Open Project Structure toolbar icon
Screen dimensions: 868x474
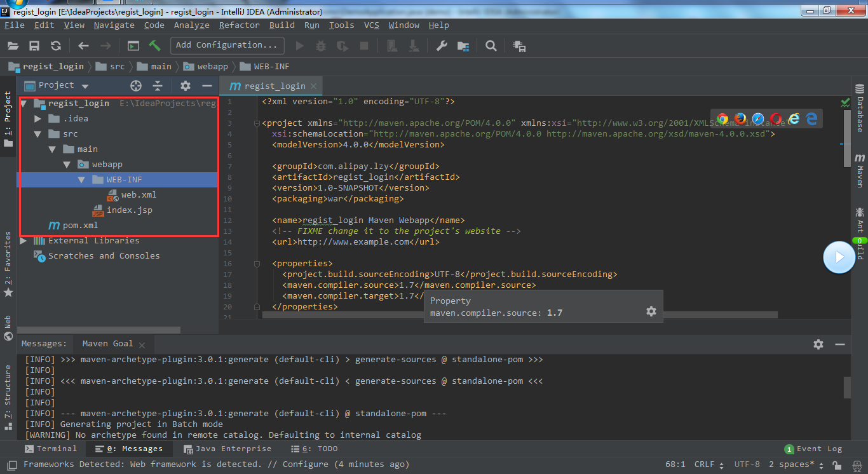tap(463, 46)
